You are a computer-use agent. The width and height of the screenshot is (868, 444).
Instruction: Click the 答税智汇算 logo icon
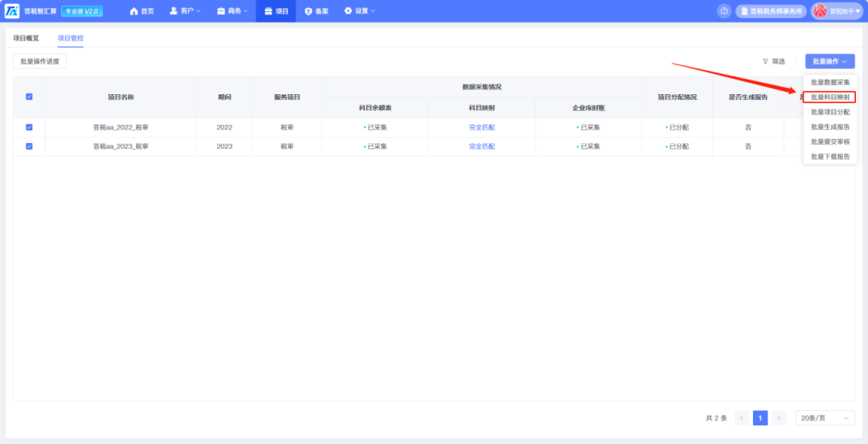11,11
